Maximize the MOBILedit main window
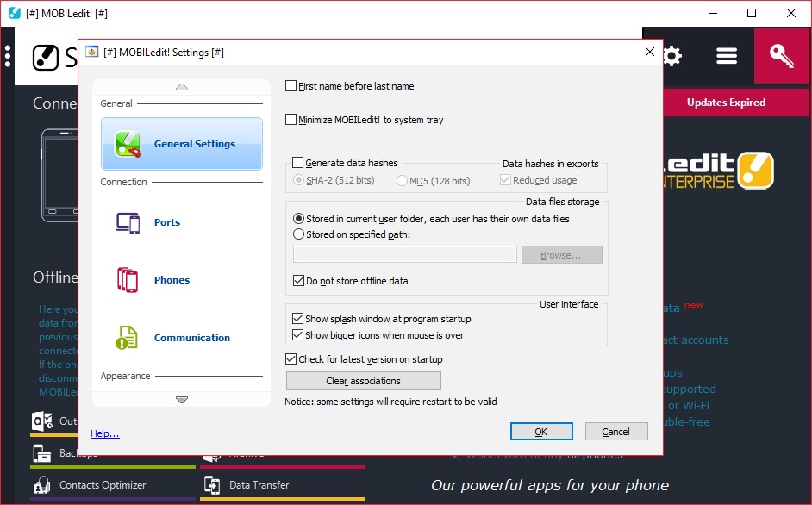Image resolution: width=812 pixels, height=505 pixels. click(x=752, y=13)
